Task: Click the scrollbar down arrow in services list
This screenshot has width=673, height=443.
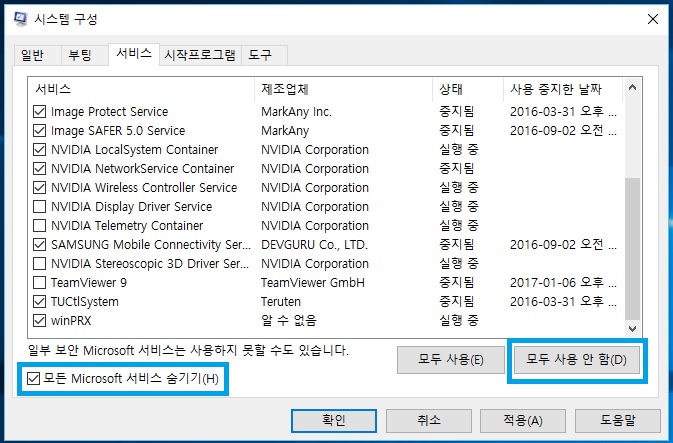Action: (x=631, y=327)
